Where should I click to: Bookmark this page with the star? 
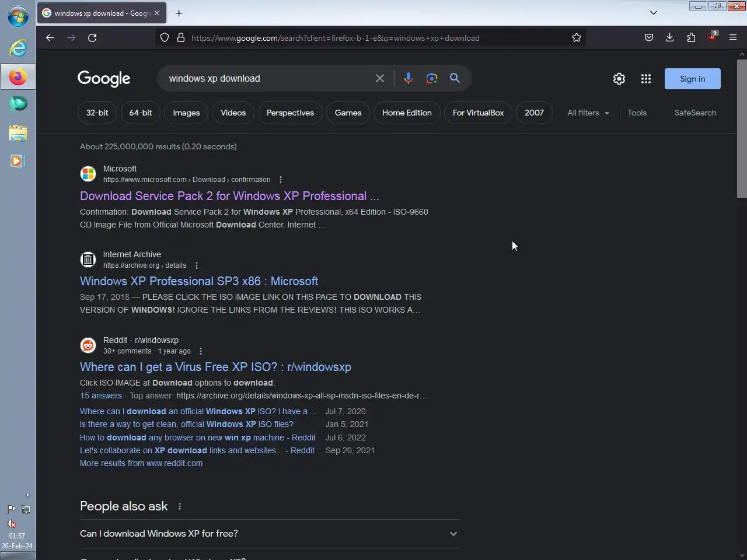[x=577, y=38]
